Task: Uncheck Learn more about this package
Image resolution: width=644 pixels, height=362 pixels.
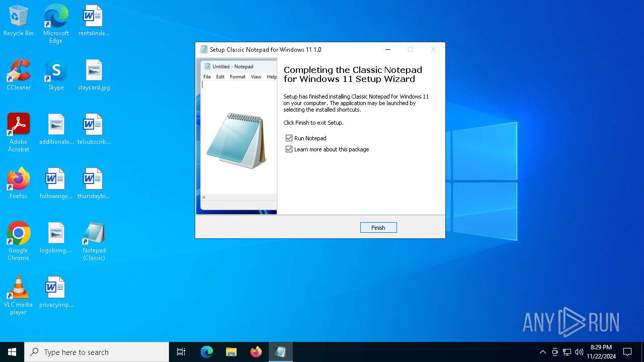Action: coord(289,149)
